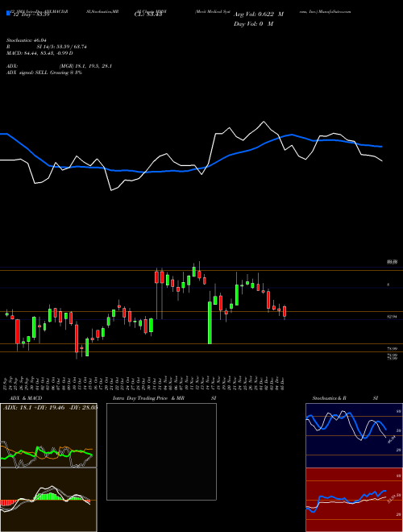Viewport: 403px width, 532px height.
Task: Click the ADX (MGR) 18.1, 19.5, 28.1 line
Action: (x=59, y=66)
